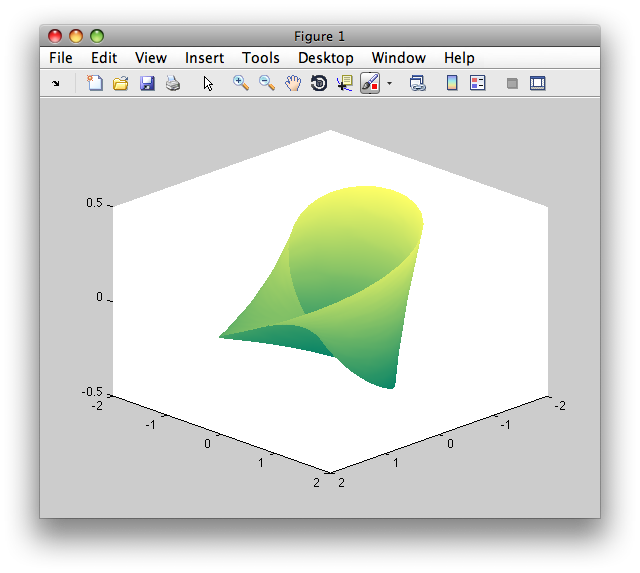This screenshot has width=640, height=573.
Task: Select the Pan hand tool
Action: pyautogui.click(x=293, y=83)
